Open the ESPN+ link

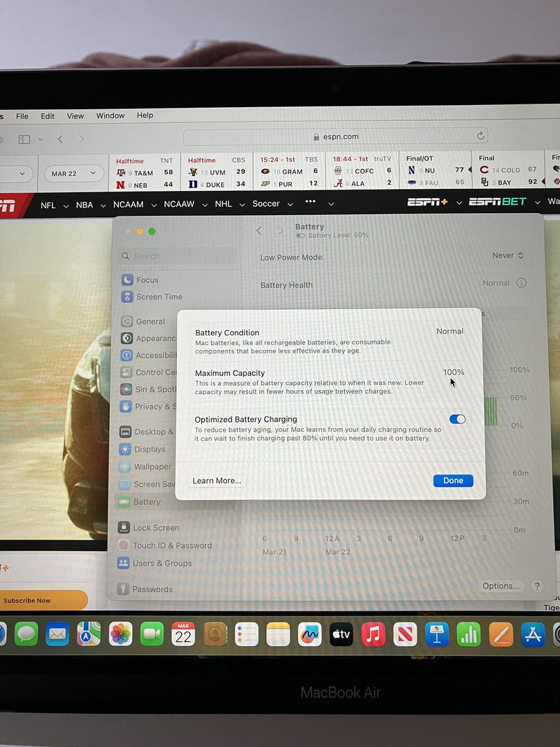pyautogui.click(x=427, y=202)
